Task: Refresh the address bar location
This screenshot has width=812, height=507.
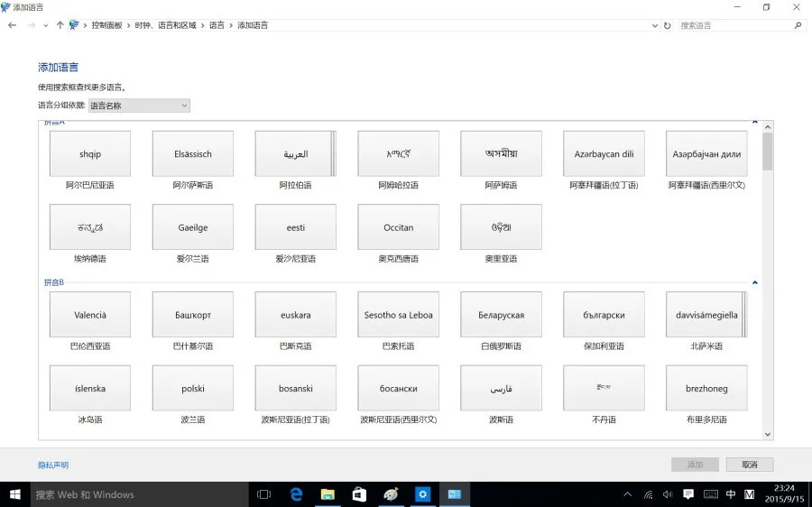Action: pyautogui.click(x=668, y=25)
